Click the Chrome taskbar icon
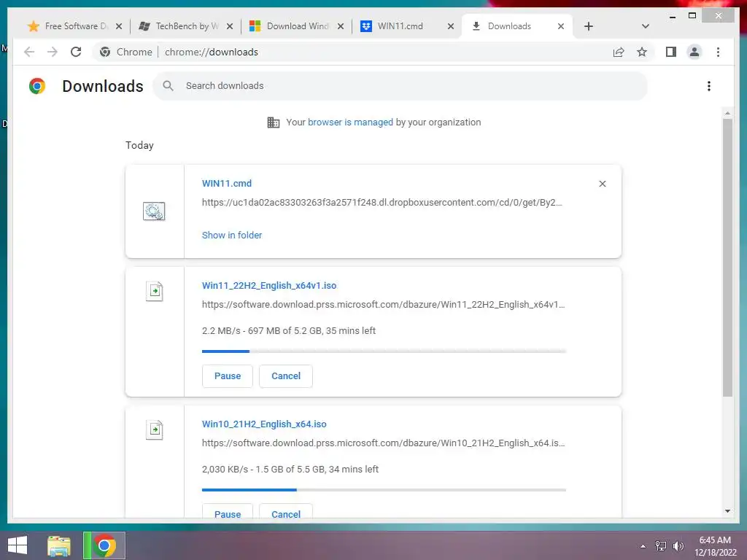Viewport: 747px width, 560px height. 104,545
